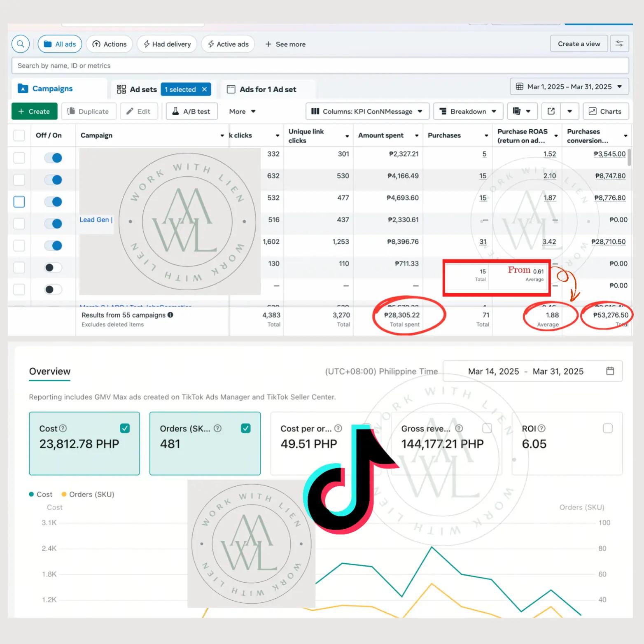Open the Charts button
The width and height of the screenshot is (644, 644).
coord(606,111)
